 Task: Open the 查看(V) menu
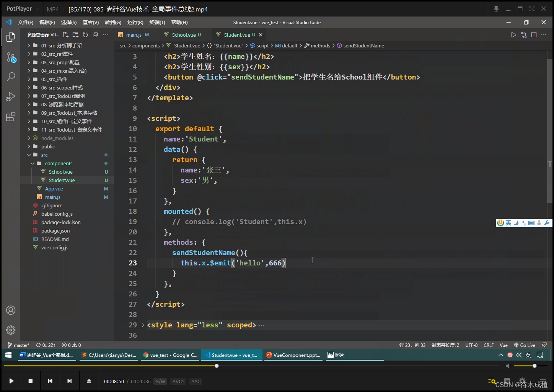click(x=91, y=23)
